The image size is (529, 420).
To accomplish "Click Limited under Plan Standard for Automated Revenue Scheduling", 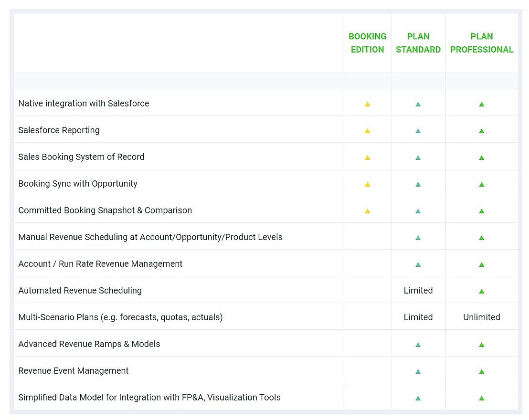I will pyautogui.click(x=418, y=291).
